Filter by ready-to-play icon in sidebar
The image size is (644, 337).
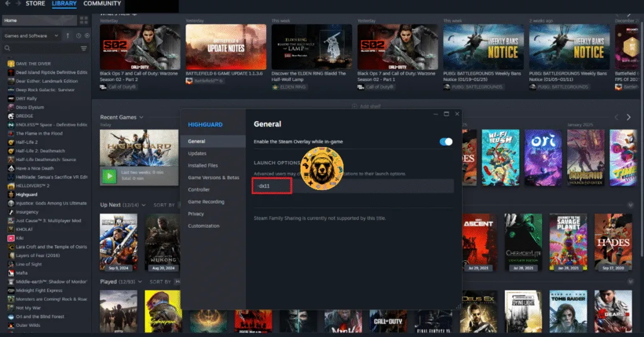point(87,36)
